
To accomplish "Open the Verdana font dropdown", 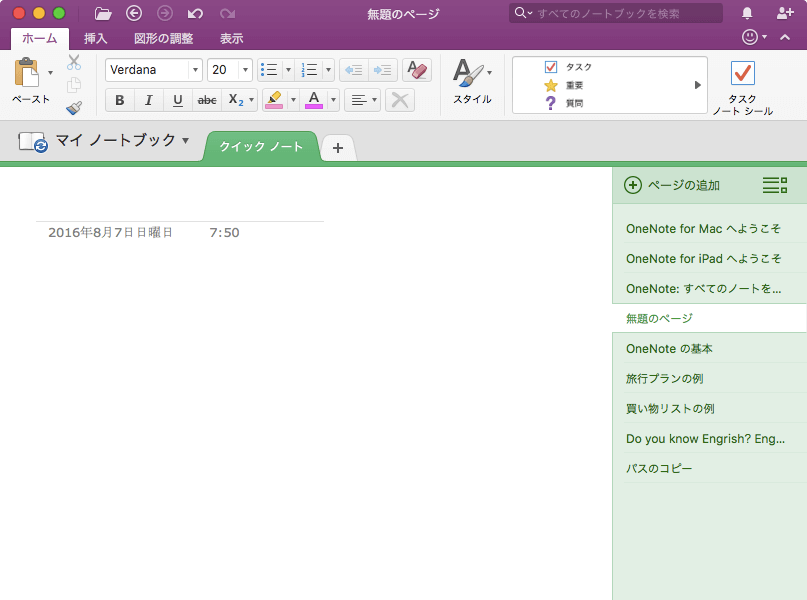I will [196, 70].
